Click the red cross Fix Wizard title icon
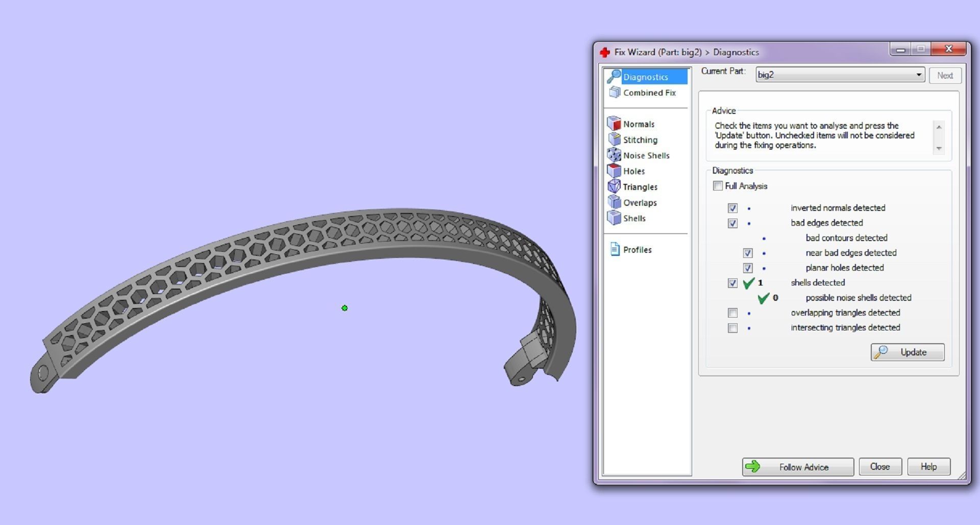Image resolution: width=980 pixels, height=525 pixels. coord(605,52)
